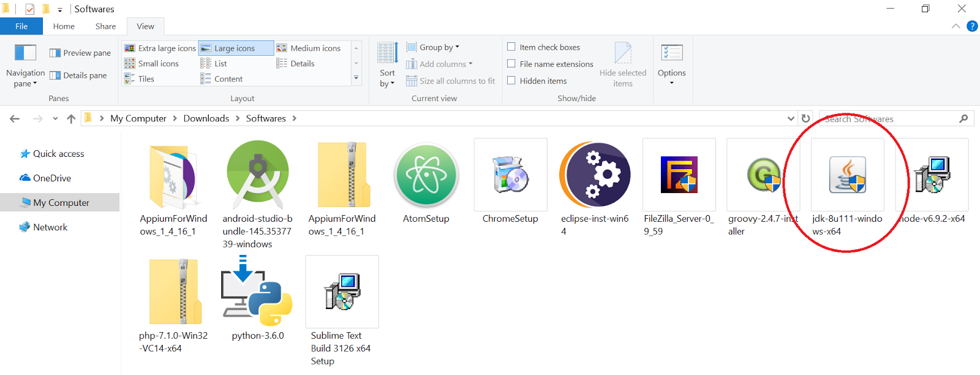Choose Small icons layout
The width and height of the screenshot is (980, 375).
(x=151, y=63)
